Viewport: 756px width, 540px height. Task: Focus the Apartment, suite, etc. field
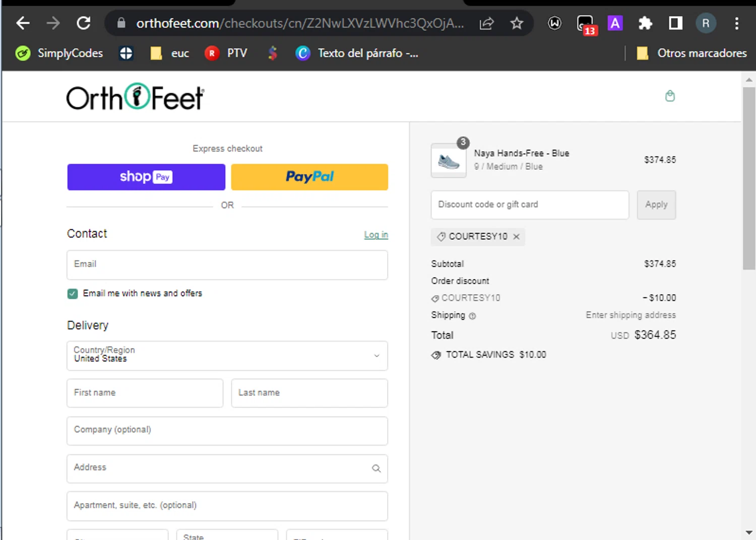click(227, 506)
